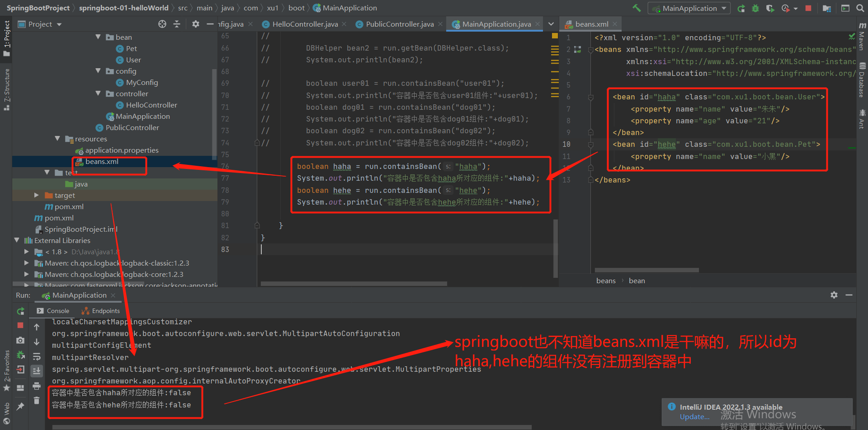Hide the Project tool window

pos(210,24)
